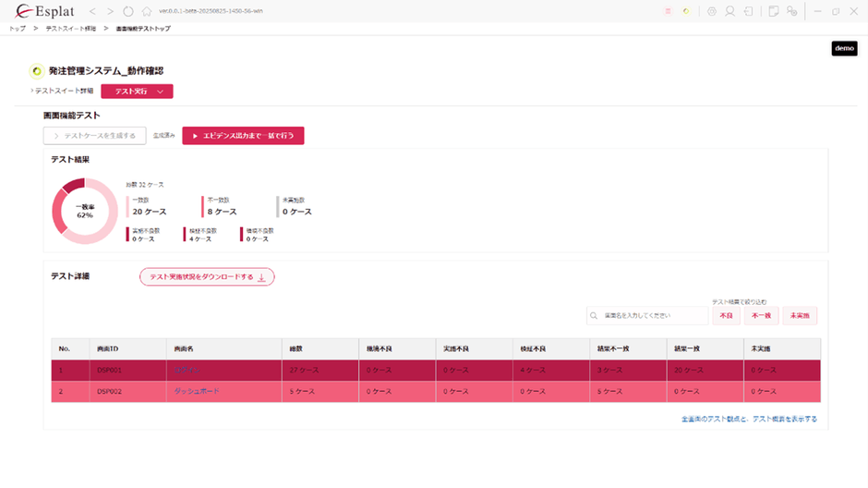Select トップ in the breadcrumb
The width and height of the screenshot is (868, 488).
17,29
